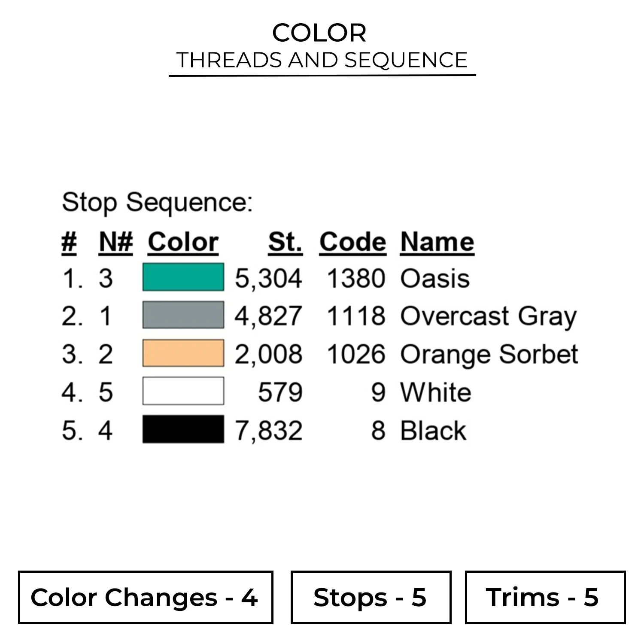Click the Stop Sequence label
The height and width of the screenshot is (644, 644).
157,202
